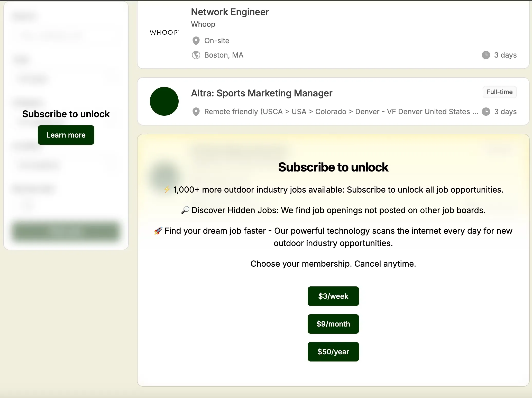Click the Altra green circle logo
532x398 pixels.
click(x=164, y=101)
